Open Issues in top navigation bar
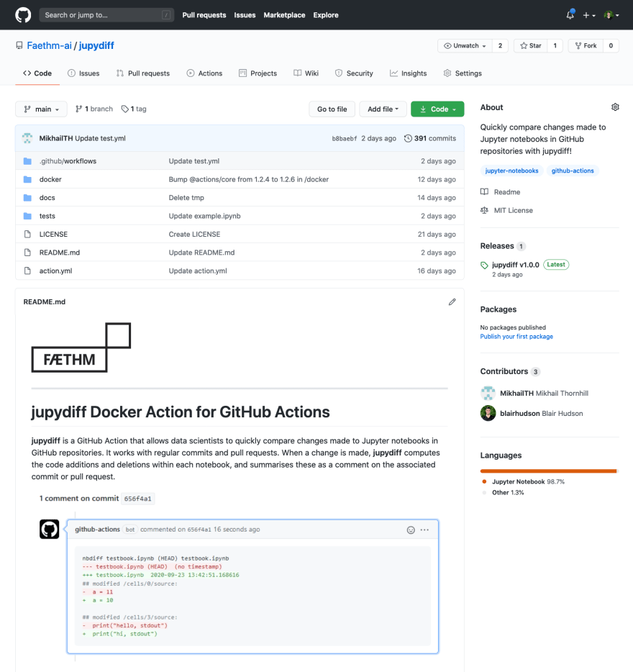Viewport: 633px width, 672px height. [x=245, y=15]
